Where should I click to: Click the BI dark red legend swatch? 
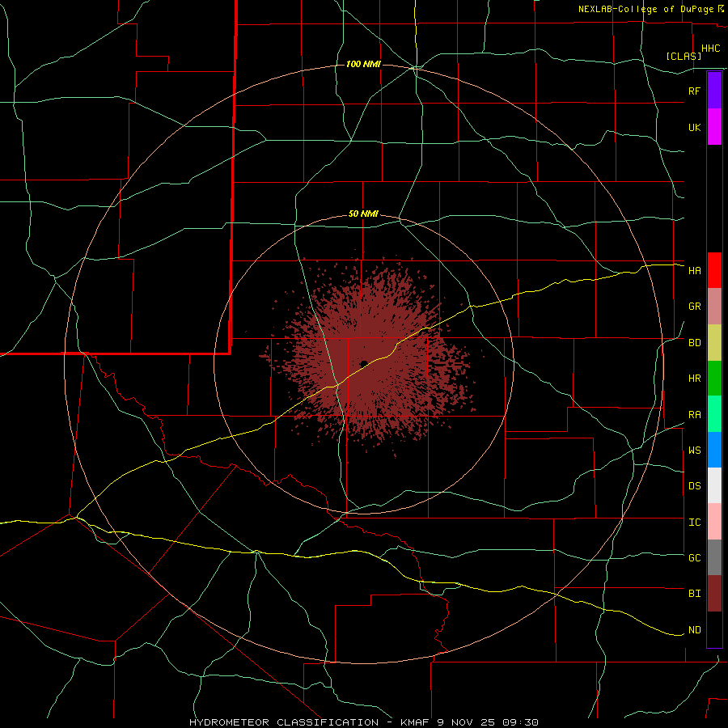tap(714, 594)
